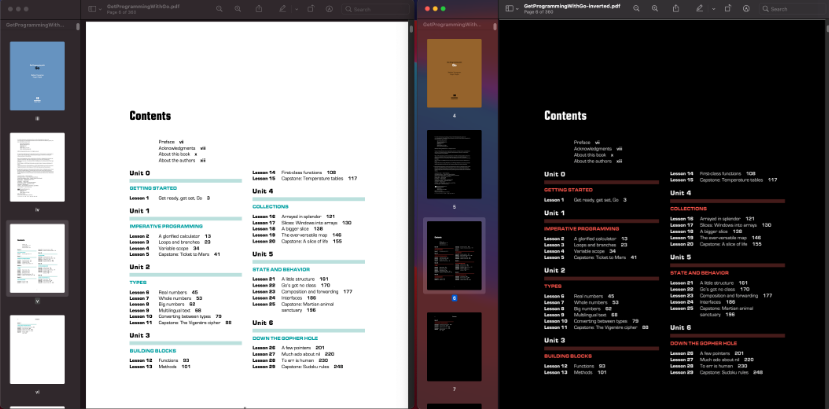Click the Unit 6 heading on white page
This screenshot has width=829, height=409.
pos(263,322)
